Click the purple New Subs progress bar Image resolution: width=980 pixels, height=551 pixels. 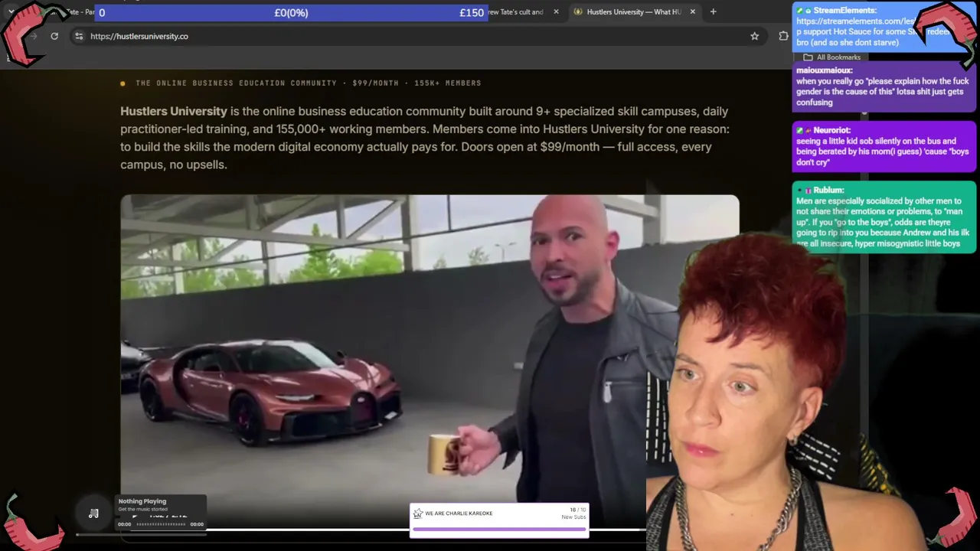coord(499,528)
